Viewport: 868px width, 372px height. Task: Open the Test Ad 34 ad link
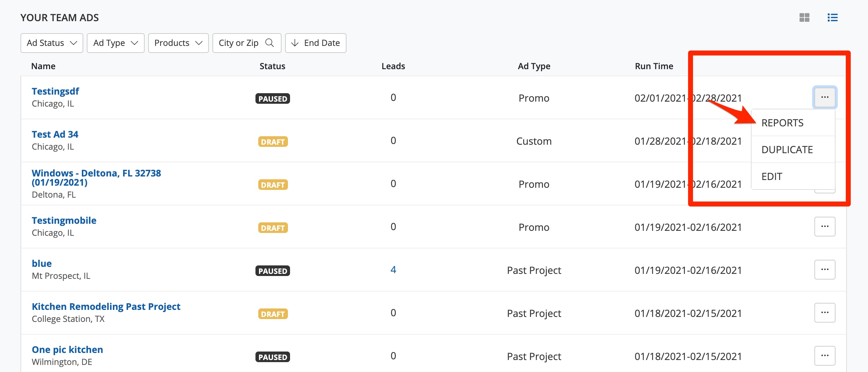point(55,134)
